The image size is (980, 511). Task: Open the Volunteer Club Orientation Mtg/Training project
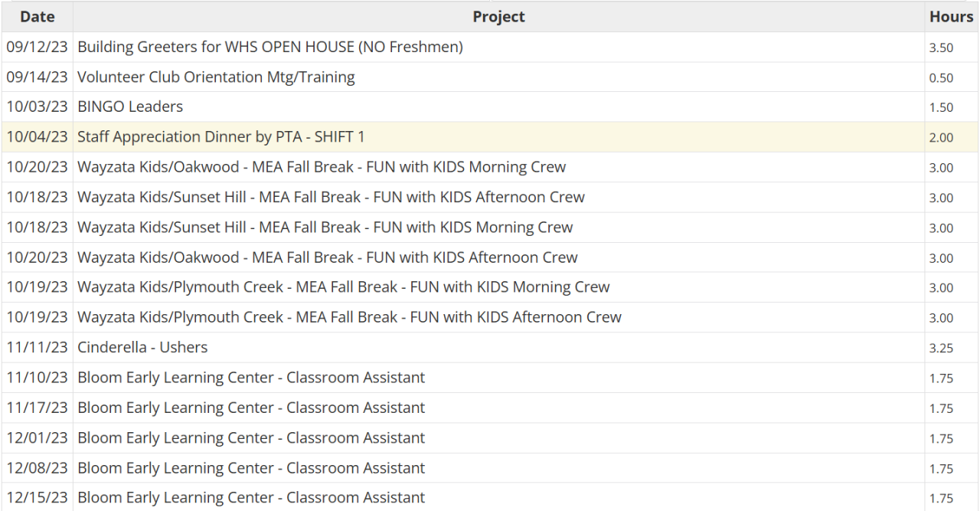click(216, 77)
